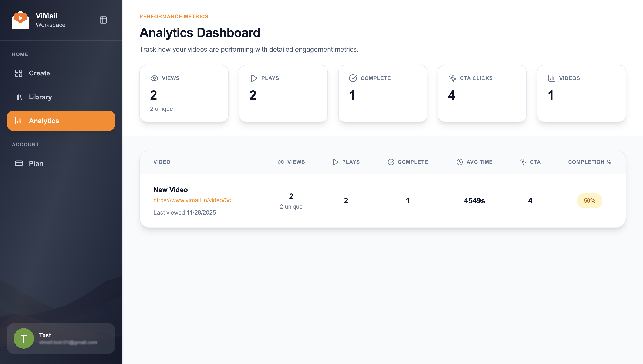Open the Library section

(x=40, y=97)
